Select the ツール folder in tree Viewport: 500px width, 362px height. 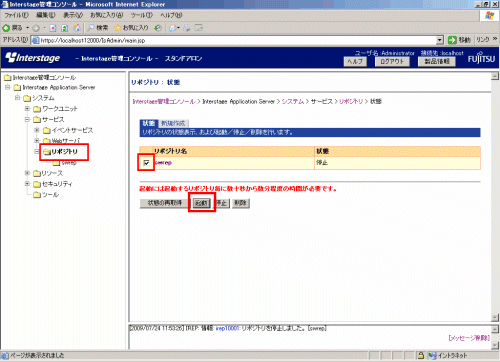point(46,195)
